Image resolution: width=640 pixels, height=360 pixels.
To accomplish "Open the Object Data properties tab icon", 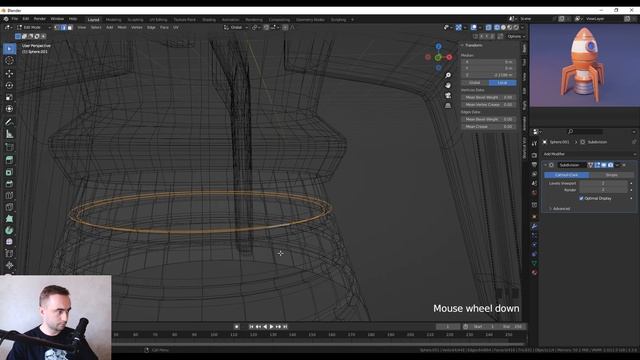I will click(x=534, y=263).
